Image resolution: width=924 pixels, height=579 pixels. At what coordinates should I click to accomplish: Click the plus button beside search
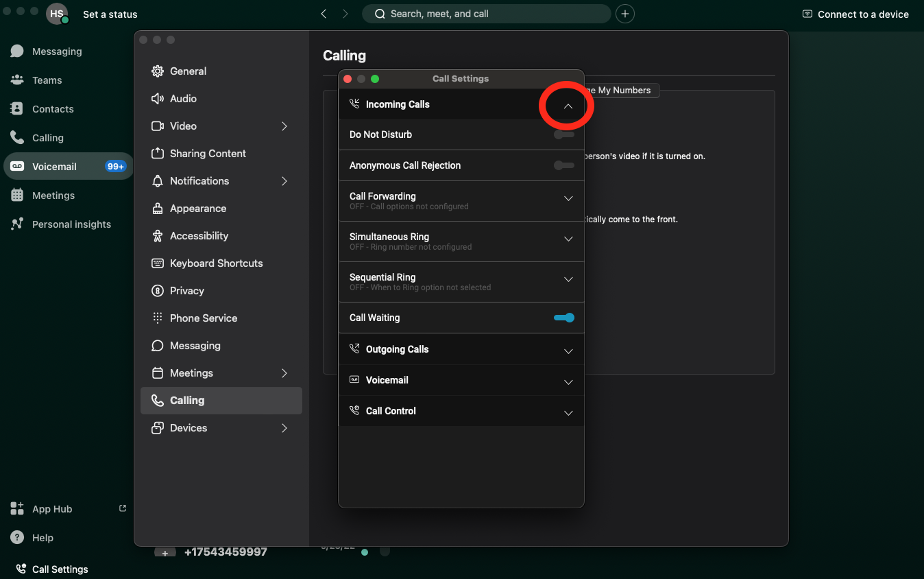click(x=624, y=14)
